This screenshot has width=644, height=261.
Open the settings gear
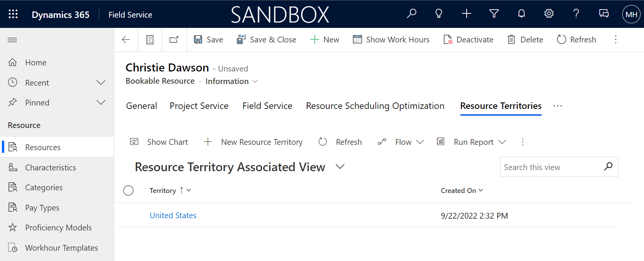click(x=549, y=14)
